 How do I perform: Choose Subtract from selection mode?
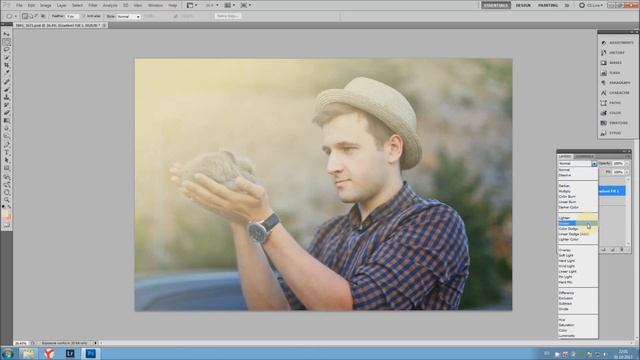(37, 16)
